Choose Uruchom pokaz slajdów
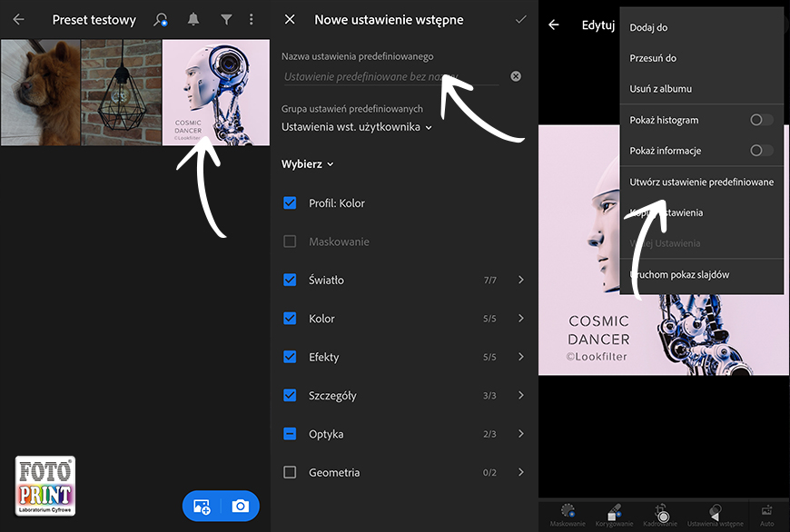The image size is (790, 532). pyautogui.click(x=701, y=274)
